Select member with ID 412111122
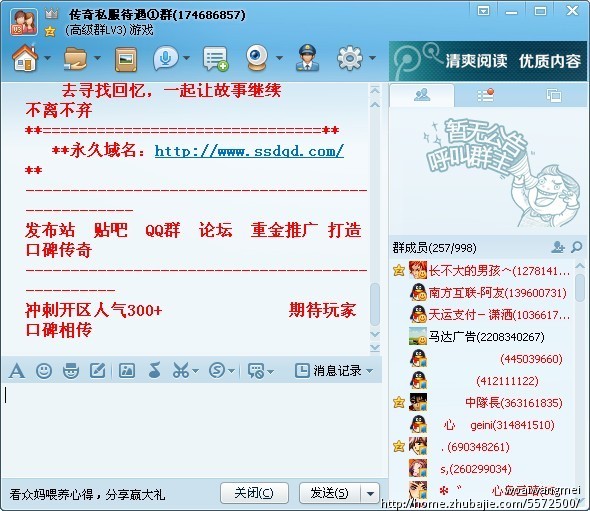Screen dimensions: 590x511 (482, 381)
